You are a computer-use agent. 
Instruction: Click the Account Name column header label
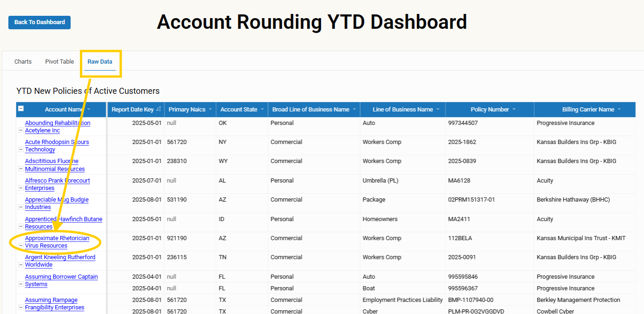(x=64, y=110)
